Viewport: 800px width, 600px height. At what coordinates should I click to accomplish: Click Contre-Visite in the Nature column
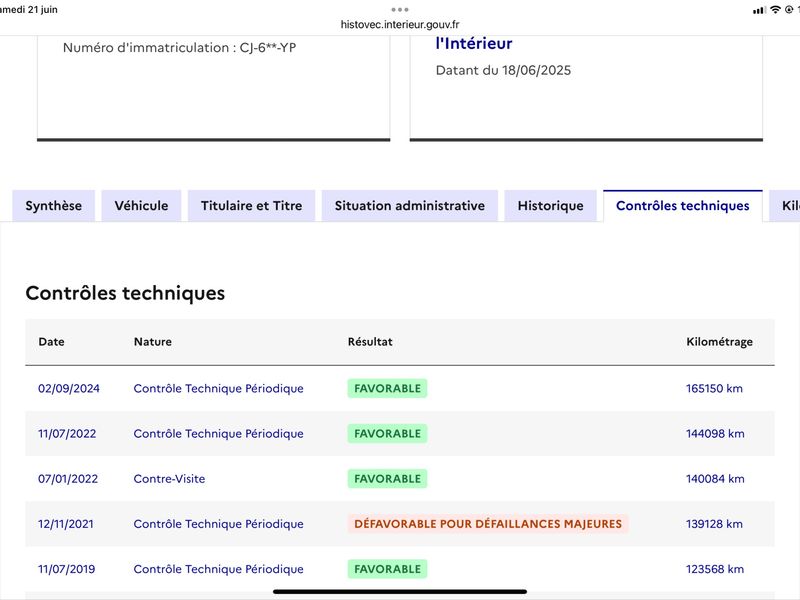point(169,479)
